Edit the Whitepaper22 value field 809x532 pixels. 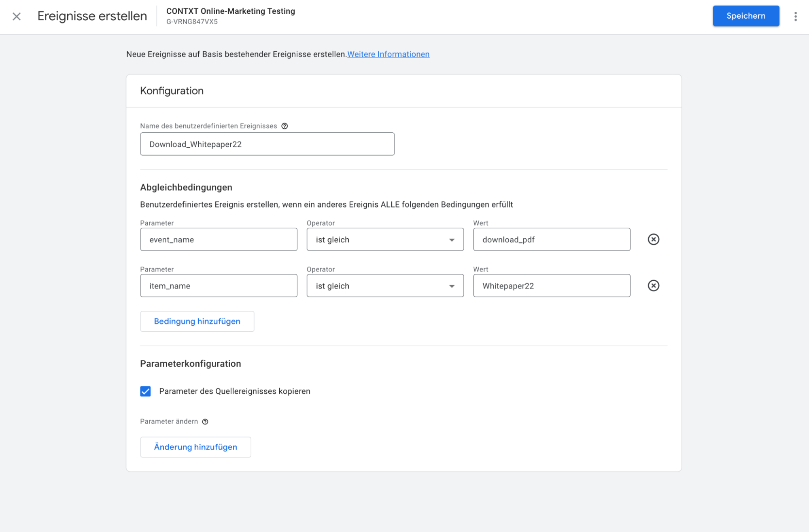coord(552,286)
